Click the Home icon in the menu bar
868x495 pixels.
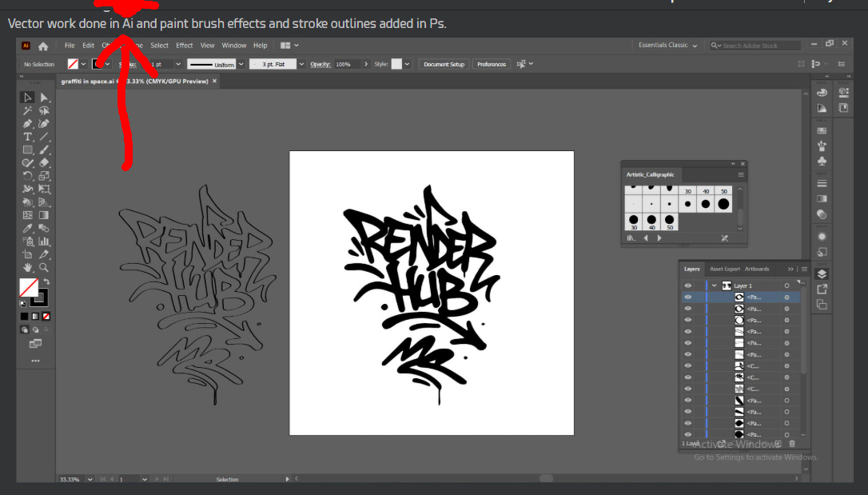pyautogui.click(x=43, y=46)
